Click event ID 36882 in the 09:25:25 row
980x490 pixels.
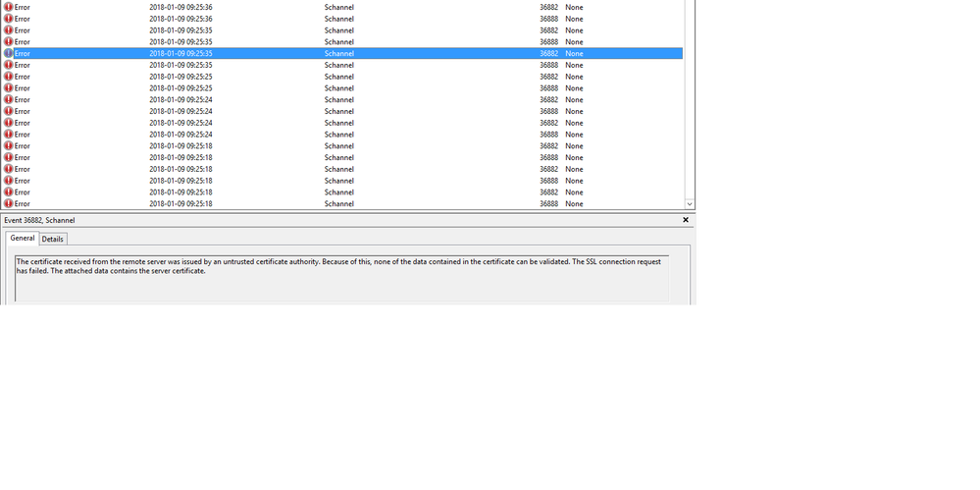(548, 77)
